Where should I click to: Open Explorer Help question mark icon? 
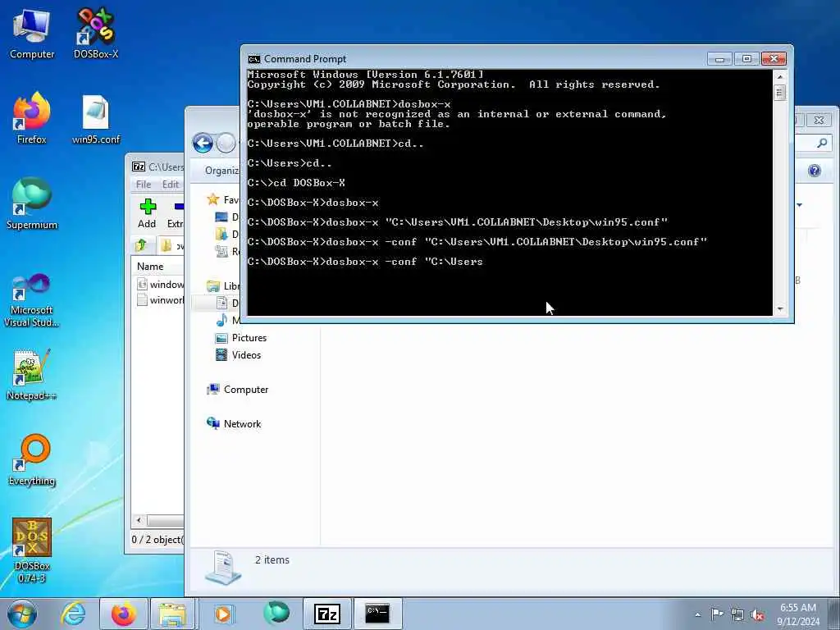[x=815, y=171]
